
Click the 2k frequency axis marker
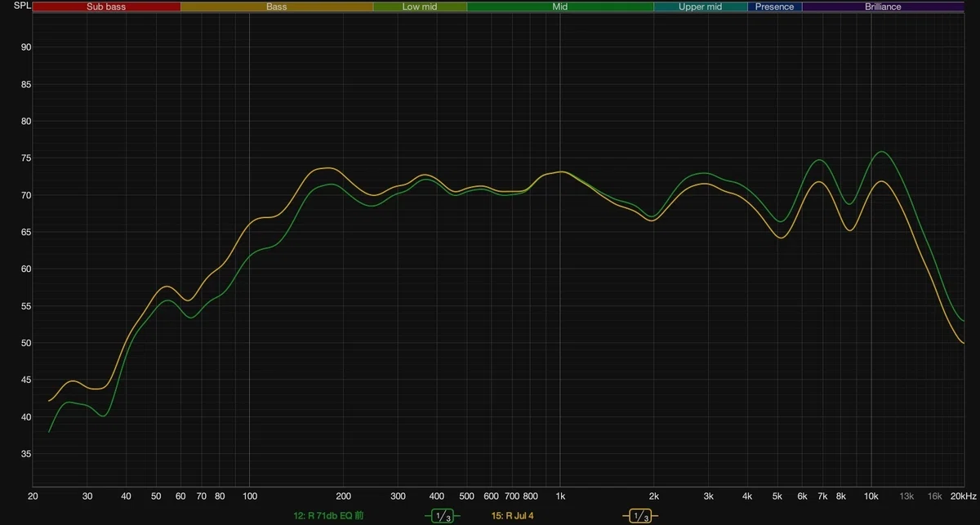(653, 496)
